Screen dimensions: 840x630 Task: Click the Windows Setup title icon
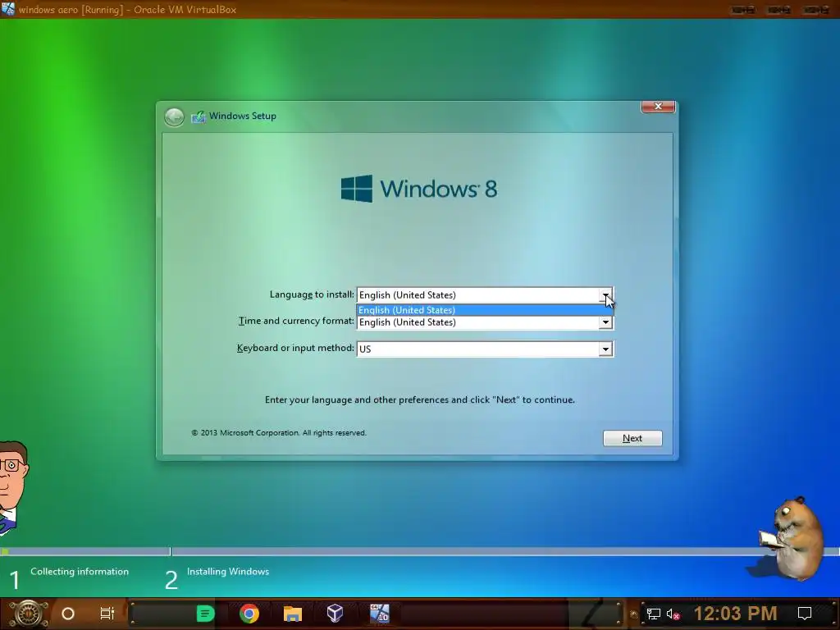coord(199,116)
